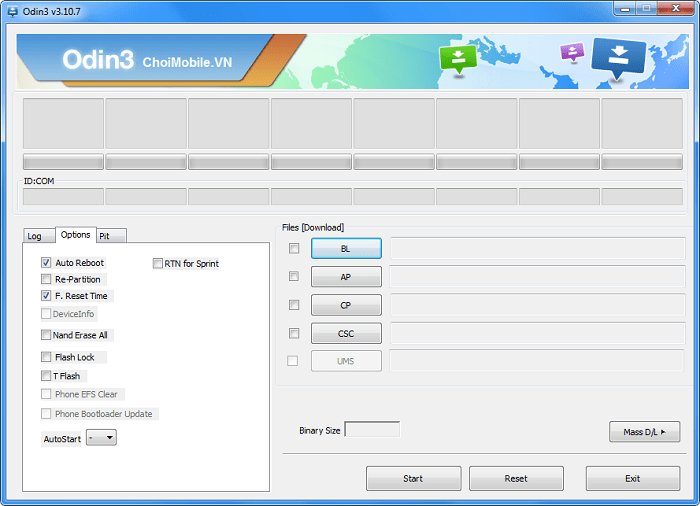The height and width of the screenshot is (506, 700).
Task: Expand the Mass D/L menu button
Action: coord(644,431)
